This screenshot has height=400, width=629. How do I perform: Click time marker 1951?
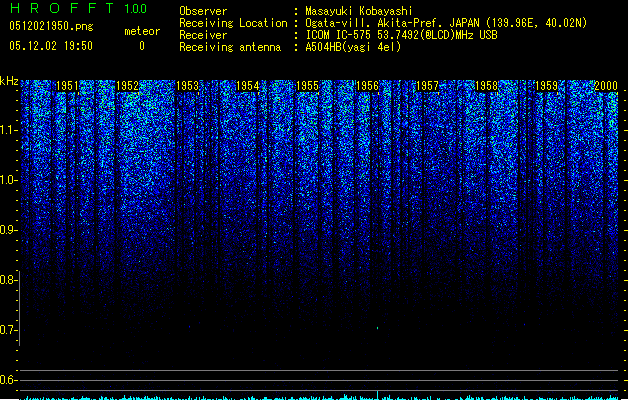[67, 86]
